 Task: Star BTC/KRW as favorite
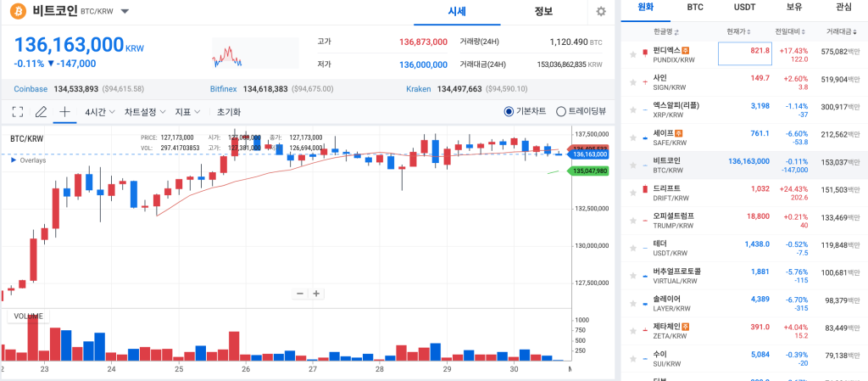click(x=632, y=165)
